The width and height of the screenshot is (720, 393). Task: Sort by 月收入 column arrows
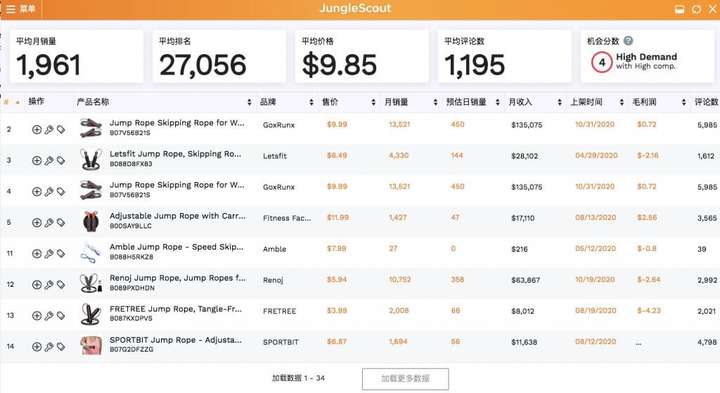point(559,102)
